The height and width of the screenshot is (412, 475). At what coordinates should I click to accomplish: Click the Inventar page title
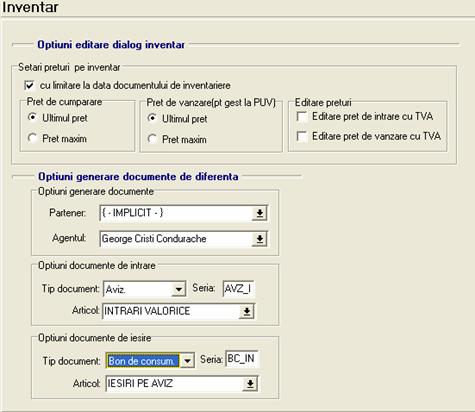(x=30, y=7)
